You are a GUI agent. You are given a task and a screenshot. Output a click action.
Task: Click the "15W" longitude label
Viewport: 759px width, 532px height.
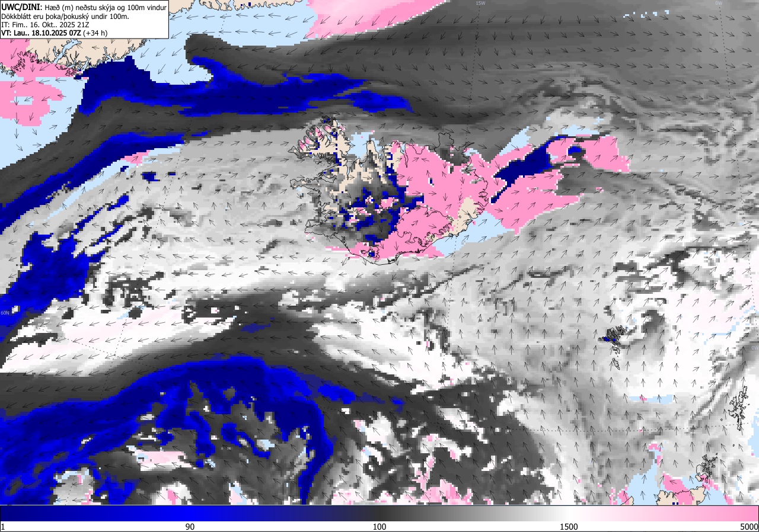[x=480, y=3]
